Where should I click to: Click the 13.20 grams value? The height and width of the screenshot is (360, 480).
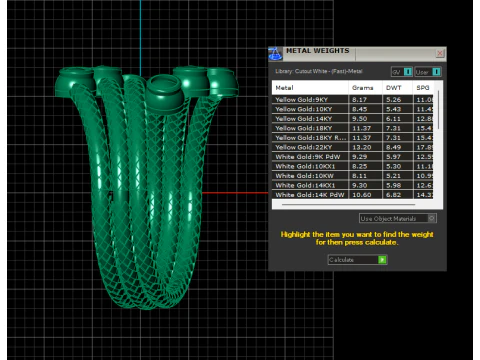coord(362,147)
